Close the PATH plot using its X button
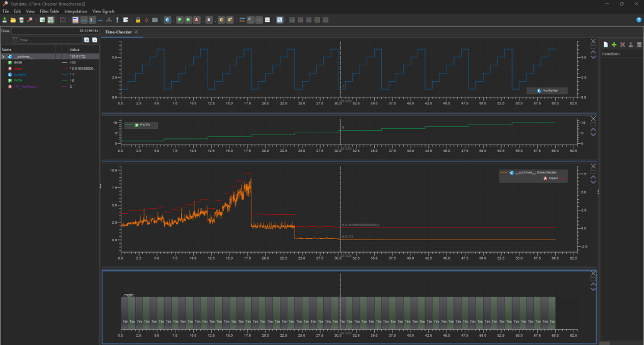Screen dimensions: 644x345 click(x=593, y=118)
